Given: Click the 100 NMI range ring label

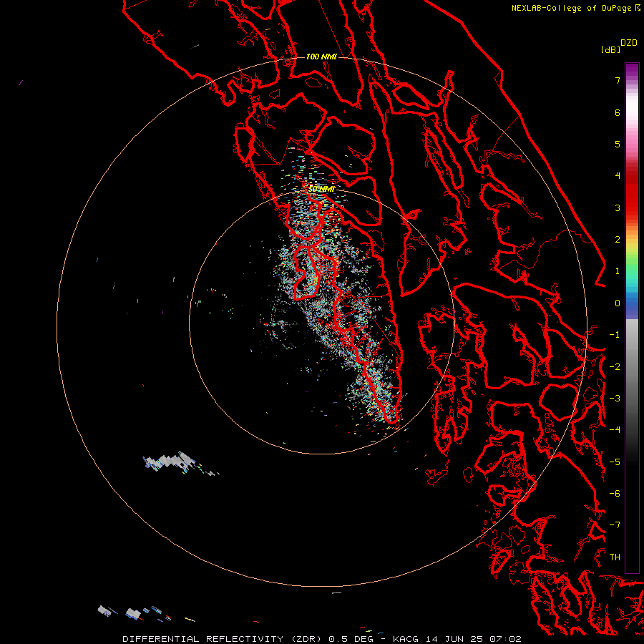Looking at the screenshot, I should (321, 57).
